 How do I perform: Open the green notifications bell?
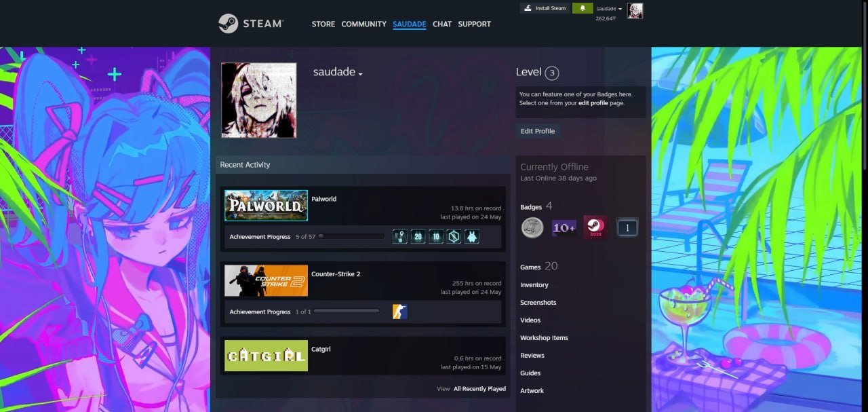coord(582,8)
